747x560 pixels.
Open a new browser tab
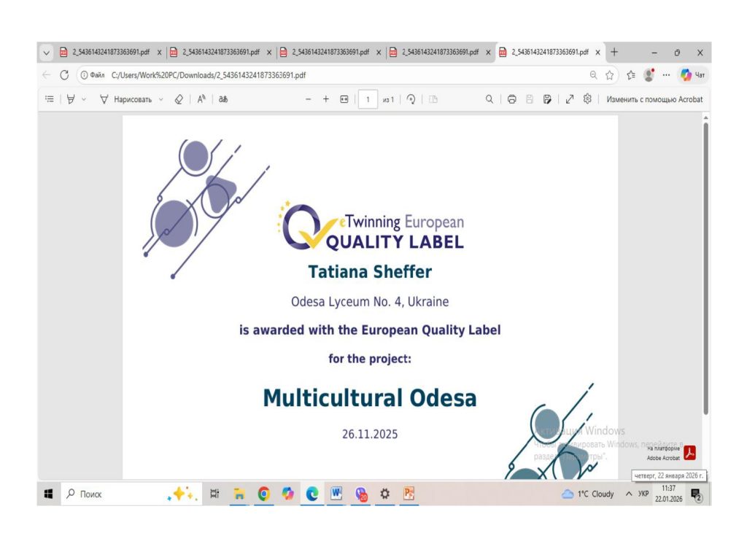(614, 52)
